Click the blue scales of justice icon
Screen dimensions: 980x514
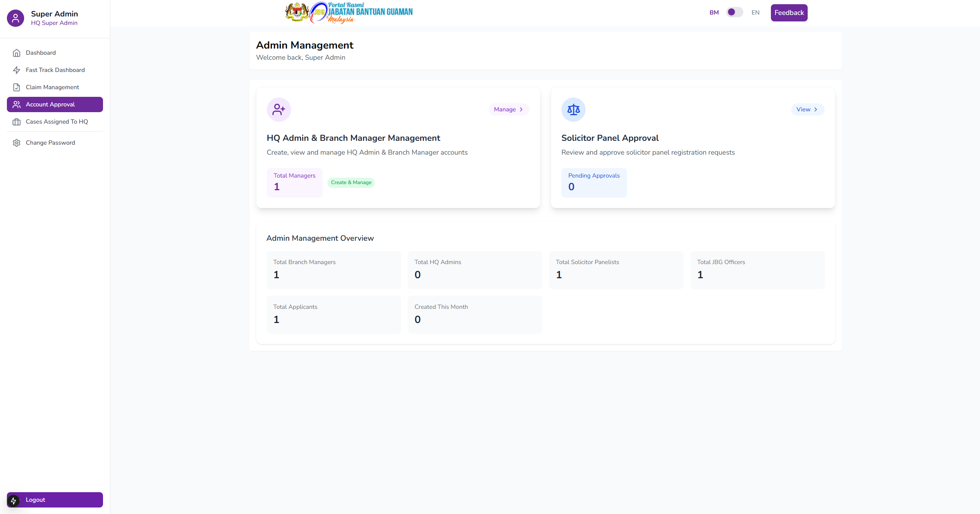pyautogui.click(x=573, y=109)
